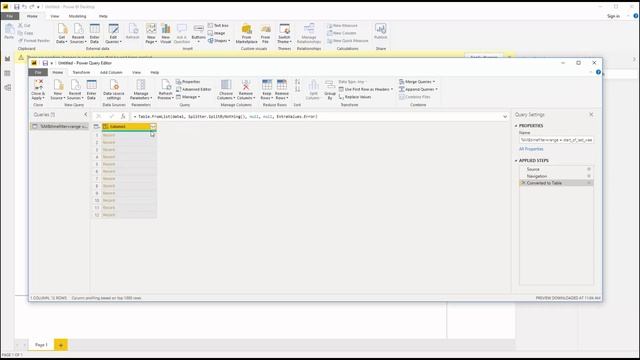Expand the Column1 column header button
Image resolution: width=640 pixels, height=360 pixels.
coord(153,127)
